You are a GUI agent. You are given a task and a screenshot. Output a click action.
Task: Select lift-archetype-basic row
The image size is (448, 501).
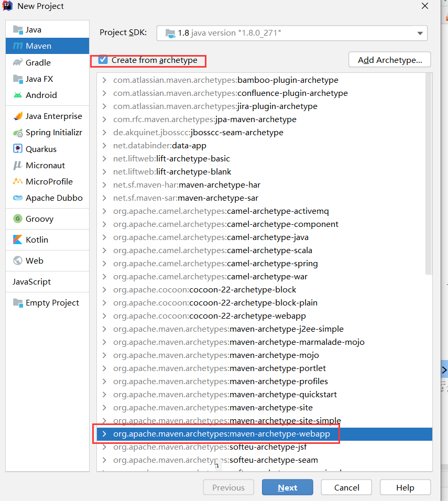(264, 158)
